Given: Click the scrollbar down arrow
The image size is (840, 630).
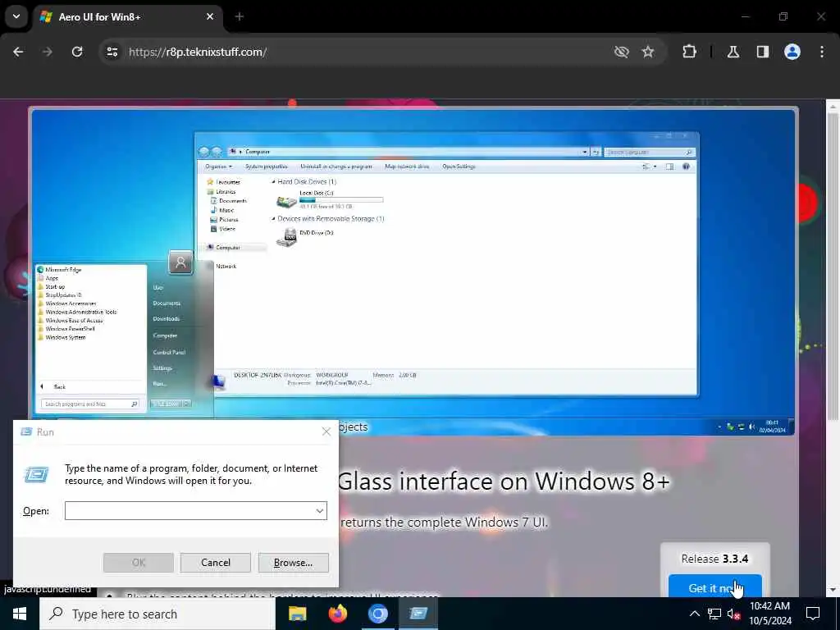Looking at the screenshot, I should pyautogui.click(x=833, y=591).
